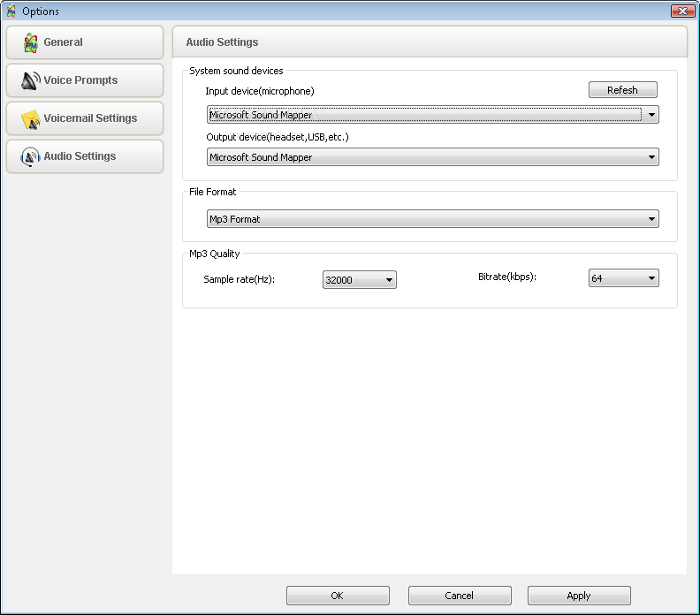Screen dimensions: 700x615
Task: Confirm settings with the OK button
Action: (x=338, y=596)
